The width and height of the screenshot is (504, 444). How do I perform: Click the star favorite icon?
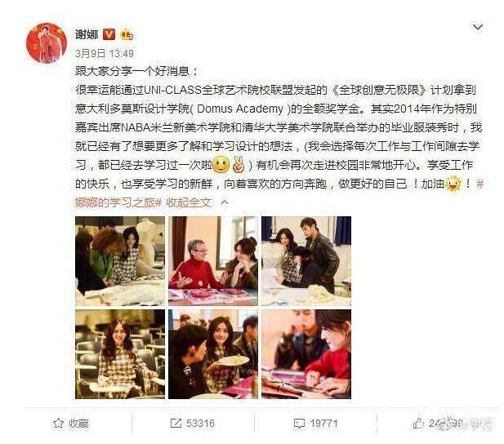click(58, 423)
